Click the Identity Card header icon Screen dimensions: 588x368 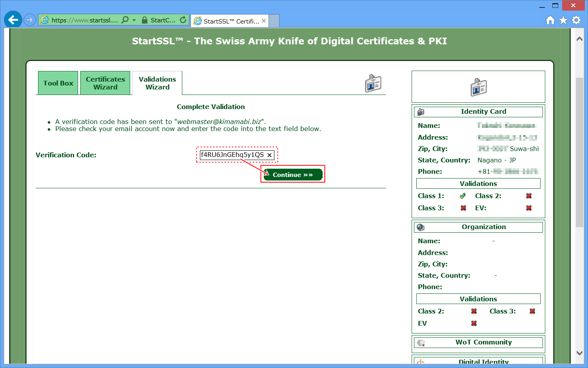click(421, 112)
